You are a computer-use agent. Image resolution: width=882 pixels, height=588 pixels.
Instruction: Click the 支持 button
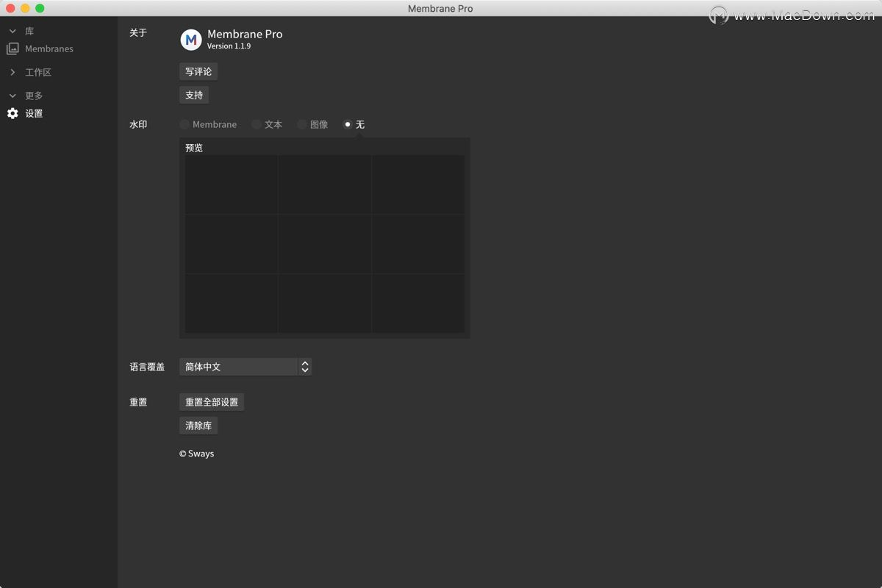(x=194, y=95)
